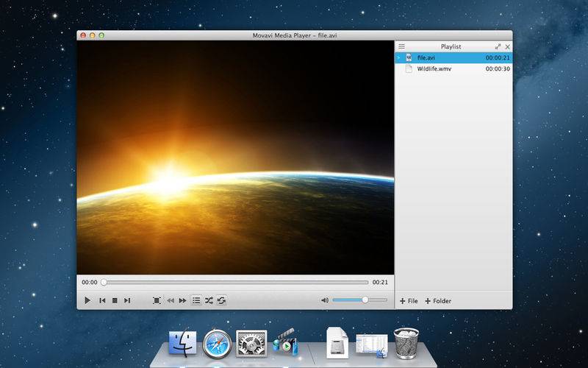Click the window title Movavi Media Player – file.avi
588x368 pixels.
(x=295, y=35)
